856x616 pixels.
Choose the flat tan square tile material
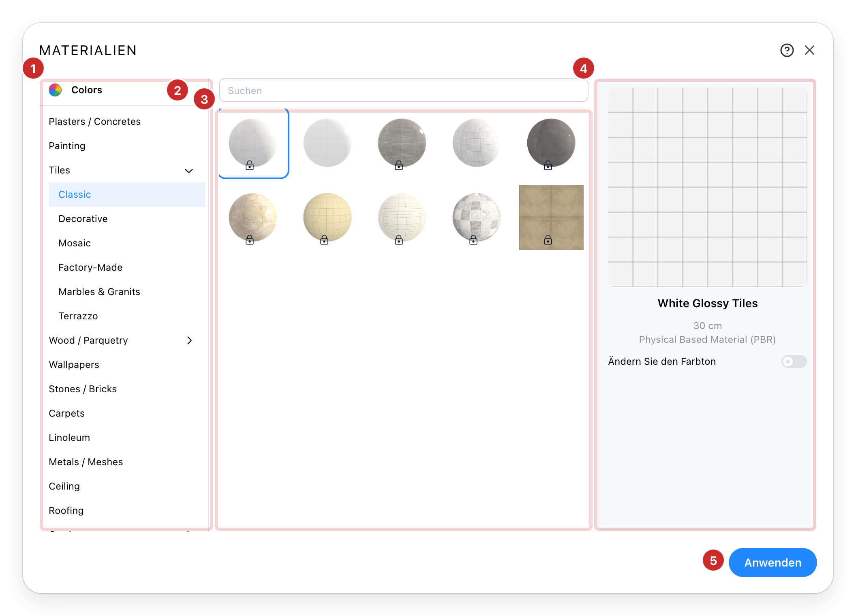click(x=551, y=217)
